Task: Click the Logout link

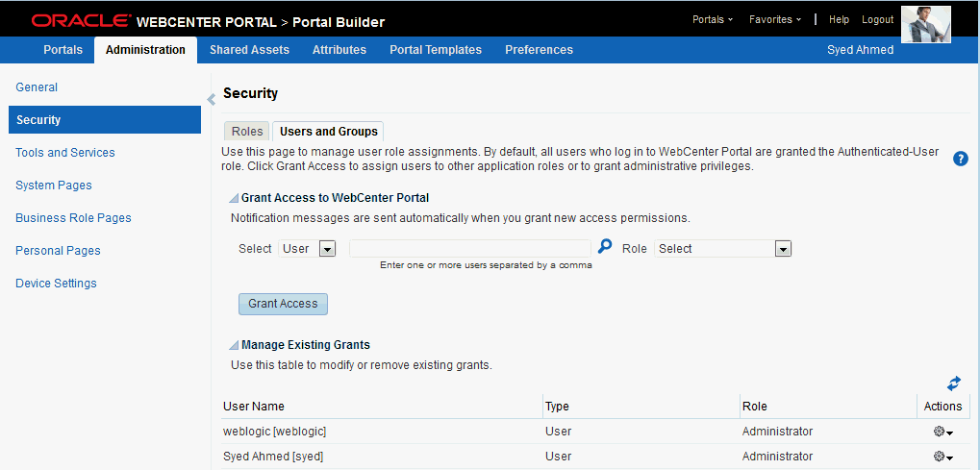Action: coord(877,19)
